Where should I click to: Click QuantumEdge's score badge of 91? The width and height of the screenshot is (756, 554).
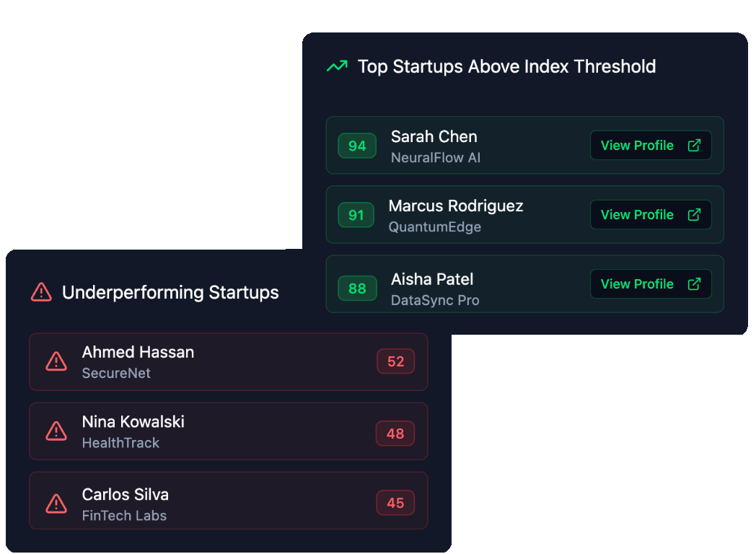(356, 214)
